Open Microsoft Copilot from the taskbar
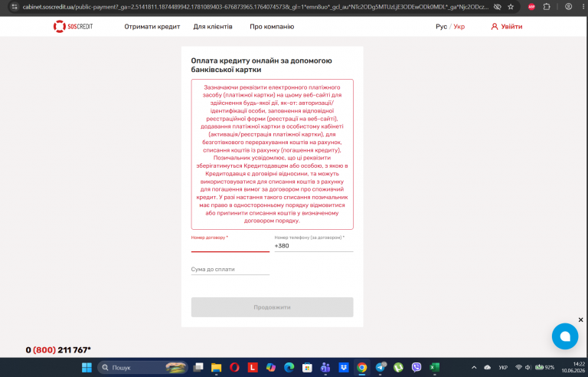Screen dimensions: 588x377 (271, 367)
